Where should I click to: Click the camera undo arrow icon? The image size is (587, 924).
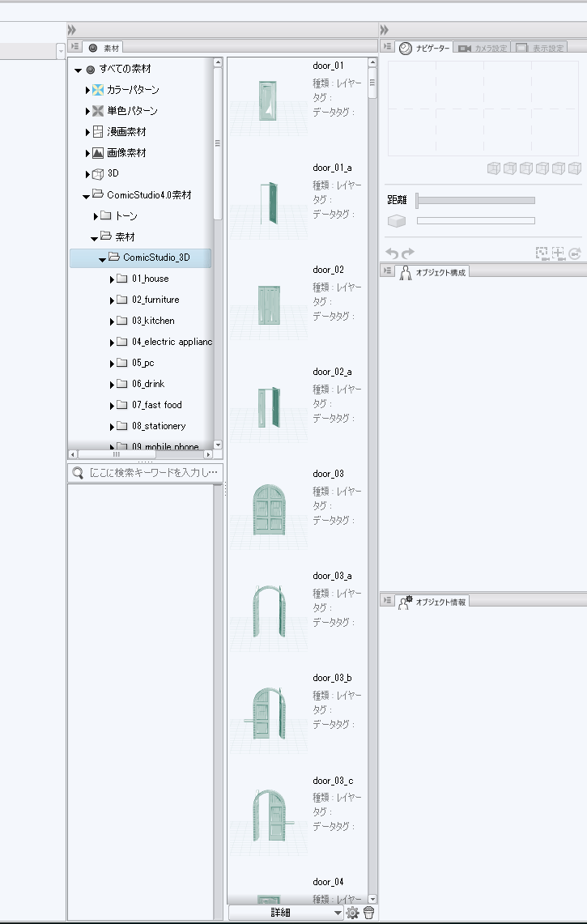392,253
